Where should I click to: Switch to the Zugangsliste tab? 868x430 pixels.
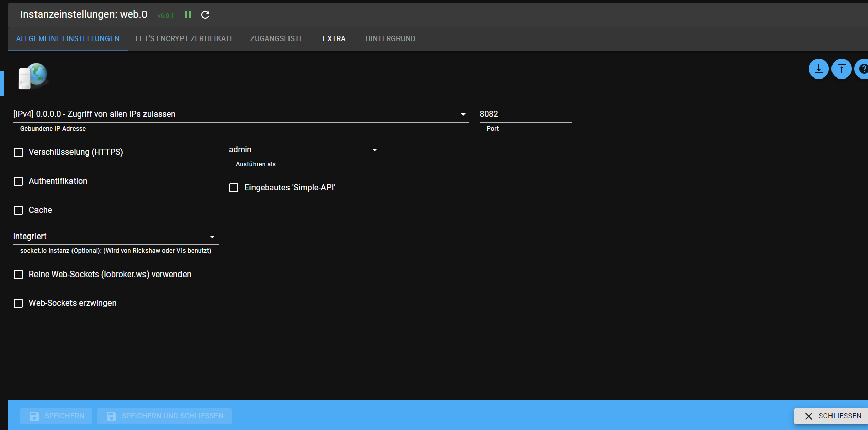(x=277, y=38)
